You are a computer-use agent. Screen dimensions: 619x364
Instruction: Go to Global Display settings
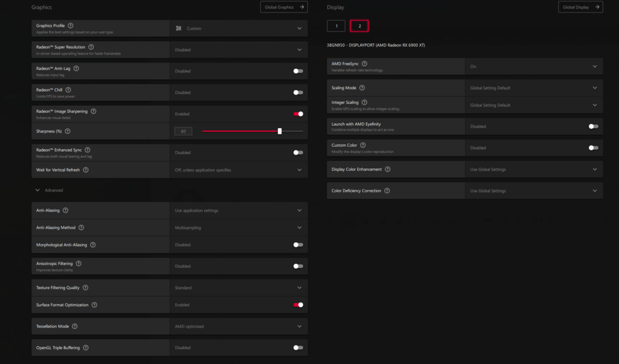click(x=580, y=7)
